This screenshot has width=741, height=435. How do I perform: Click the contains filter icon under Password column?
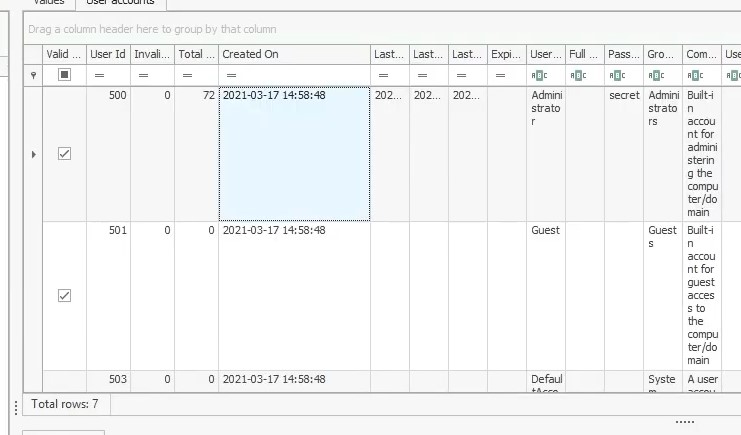click(618, 75)
